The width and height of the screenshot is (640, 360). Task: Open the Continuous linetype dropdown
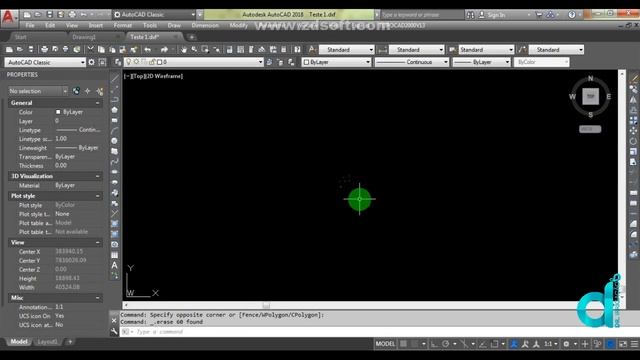pyautogui.click(x=445, y=62)
